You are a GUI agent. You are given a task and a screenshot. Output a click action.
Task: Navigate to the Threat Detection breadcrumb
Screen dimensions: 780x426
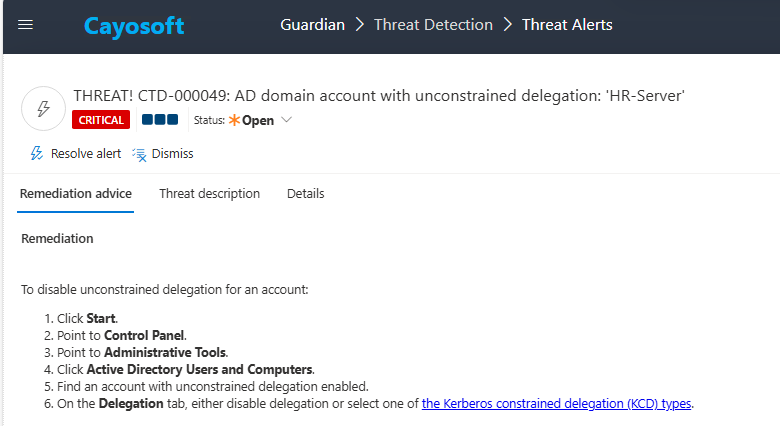point(433,25)
